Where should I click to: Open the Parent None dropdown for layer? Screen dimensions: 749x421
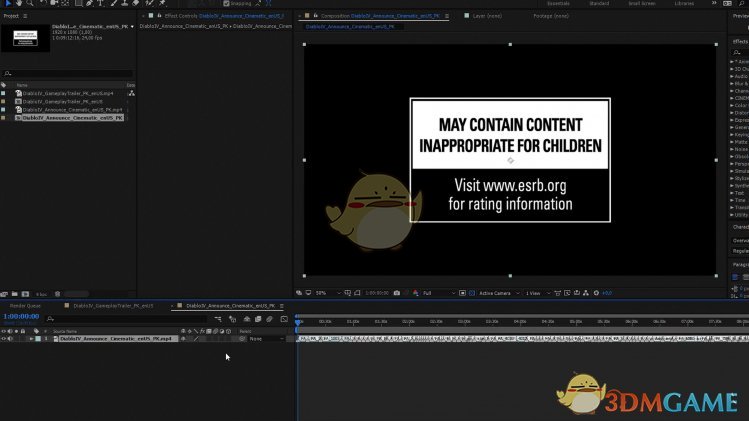pos(267,339)
